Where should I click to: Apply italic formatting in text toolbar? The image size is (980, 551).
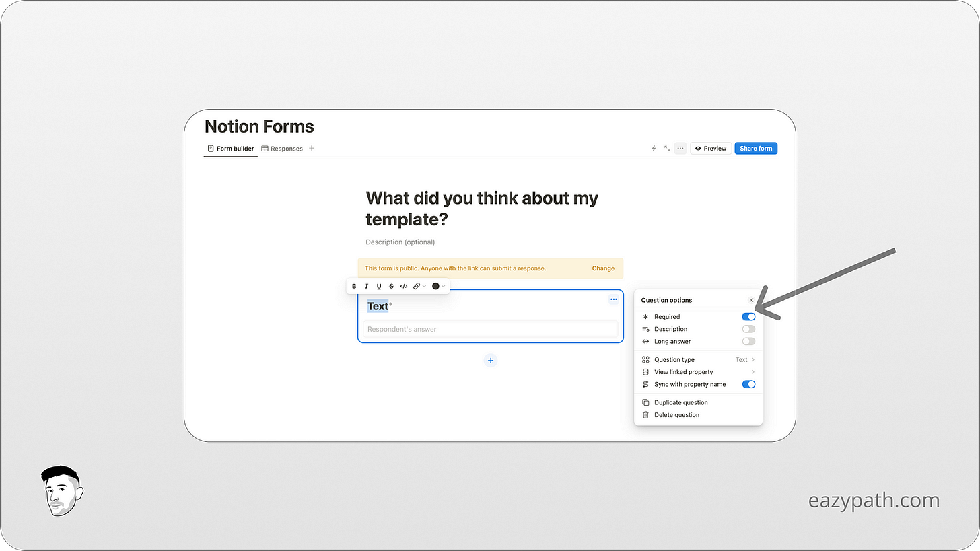click(x=367, y=286)
